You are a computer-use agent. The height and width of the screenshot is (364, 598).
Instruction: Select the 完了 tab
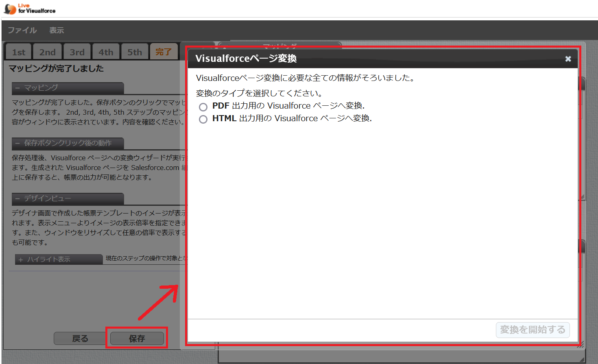[x=164, y=52]
